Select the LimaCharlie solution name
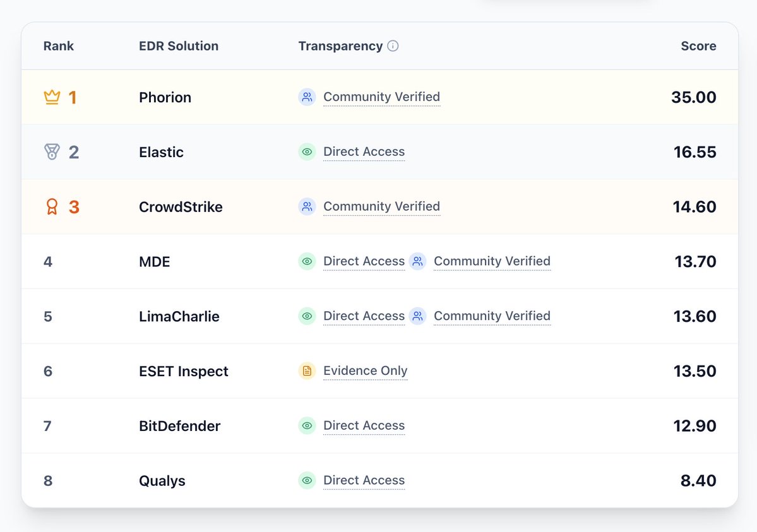757x532 pixels. [x=179, y=316]
